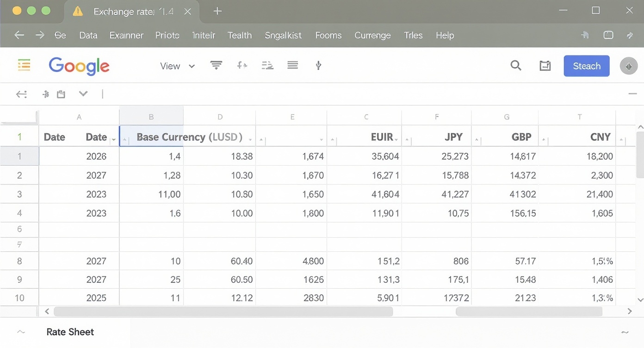Open the Help menu

(445, 35)
